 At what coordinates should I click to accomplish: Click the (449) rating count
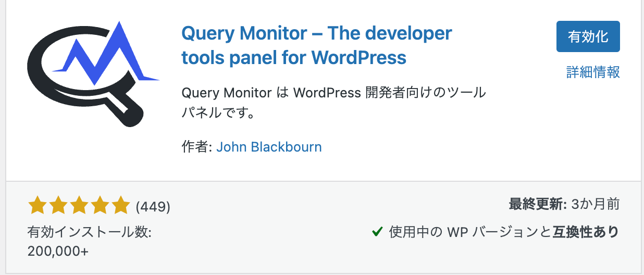[x=153, y=207]
